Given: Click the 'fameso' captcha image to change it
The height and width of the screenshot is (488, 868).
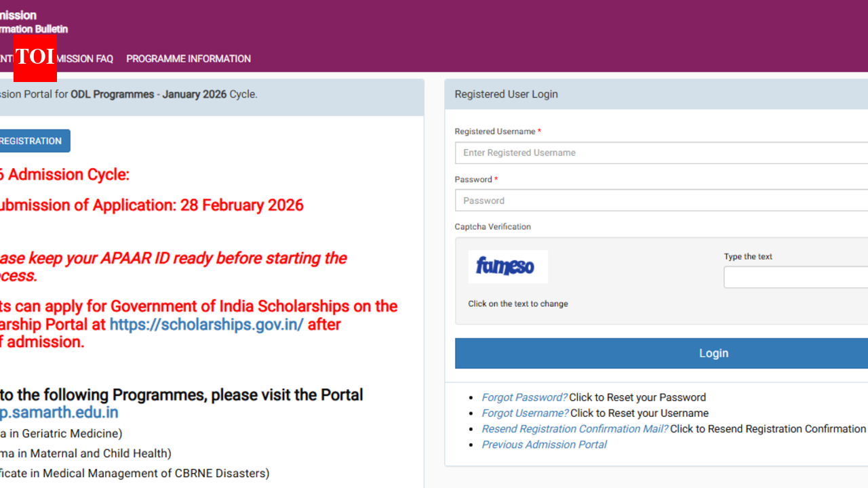Looking at the screenshot, I should pyautogui.click(x=507, y=266).
